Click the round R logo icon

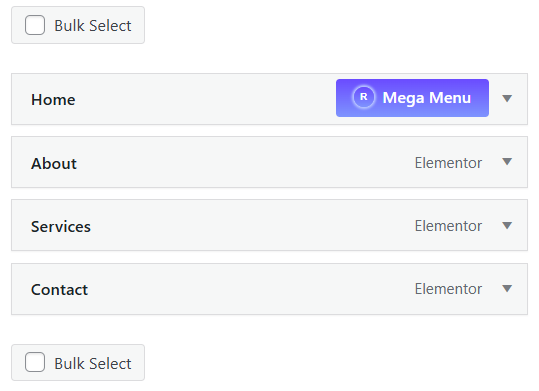(363, 97)
